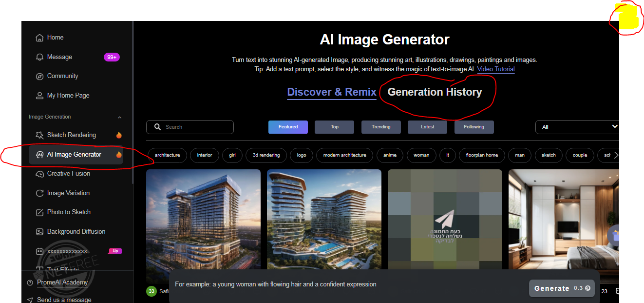The height and width of the screenshot is (303, 644).
Task: Open the PromeAI Academy link
Action: [x=62, y=283]
